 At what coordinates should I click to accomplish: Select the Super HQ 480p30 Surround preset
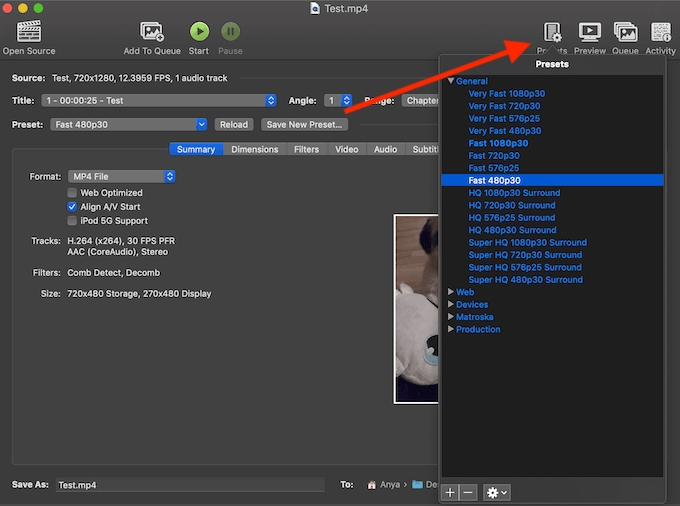pos(526,280)
